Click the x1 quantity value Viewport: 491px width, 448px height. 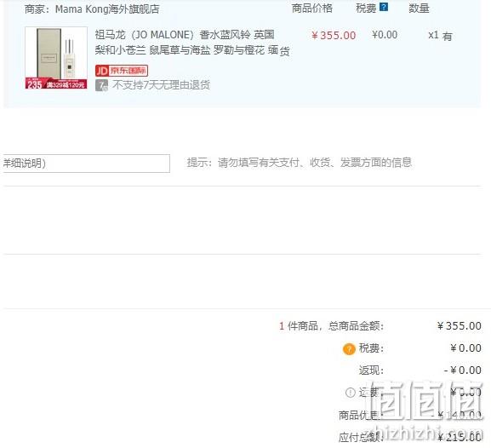pos(433,35)
